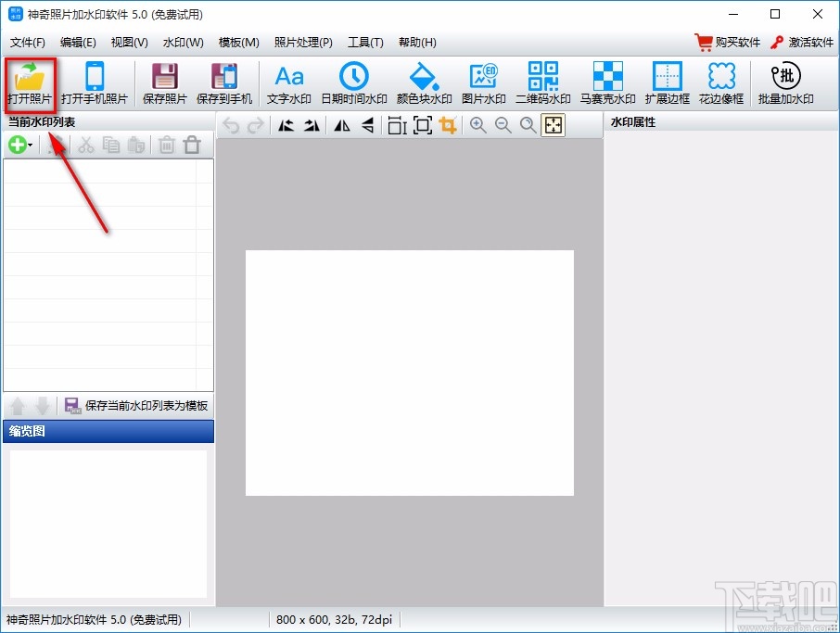Click 保存当前水印列表为模板 button
Viewport: 840px width, 633px height.
[x=136, y=406]
